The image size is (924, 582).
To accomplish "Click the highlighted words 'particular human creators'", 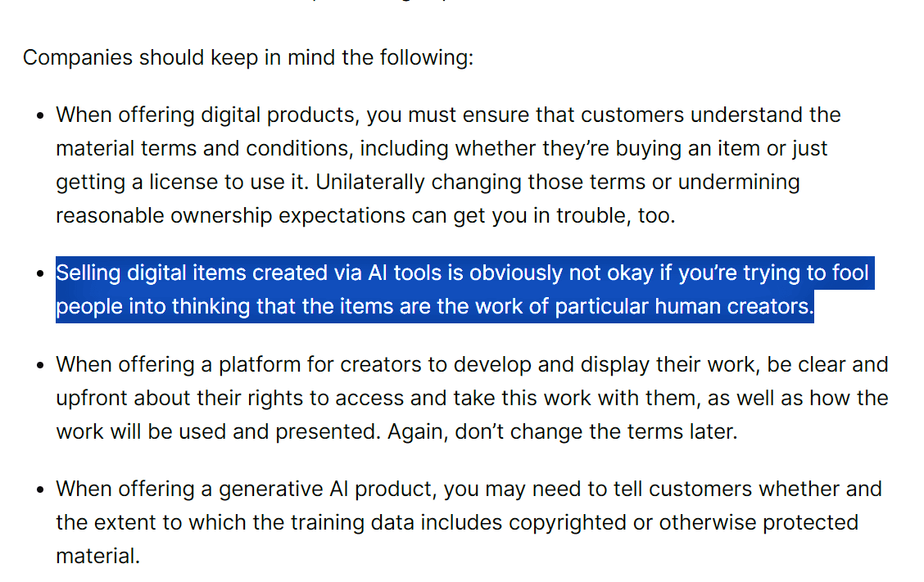I will (x=684, y=307).
